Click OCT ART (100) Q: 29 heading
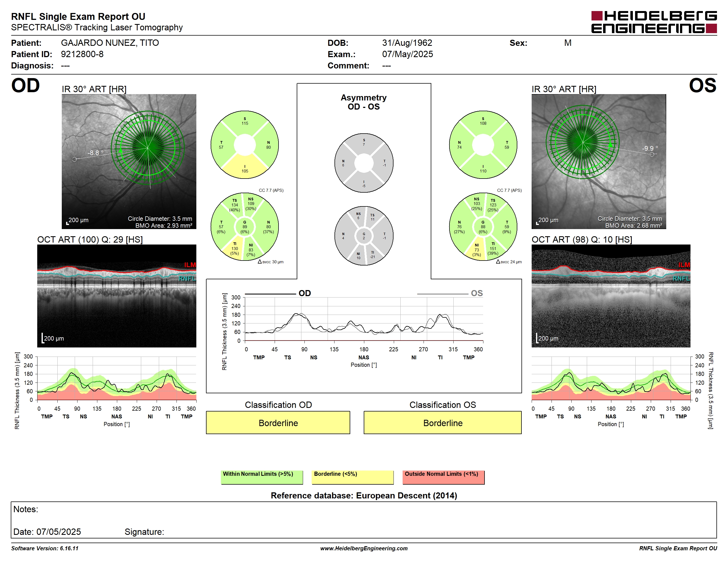This screenshot has height=563, width=728. point(90,240)
